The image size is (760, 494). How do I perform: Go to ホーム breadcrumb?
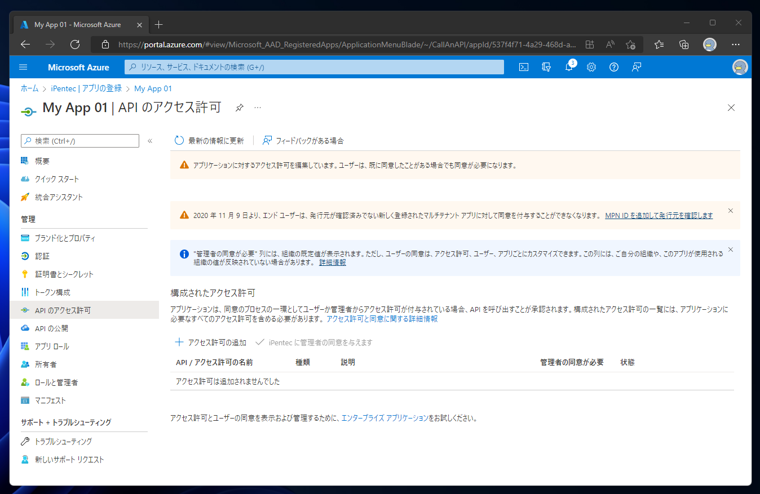point(29,88)
